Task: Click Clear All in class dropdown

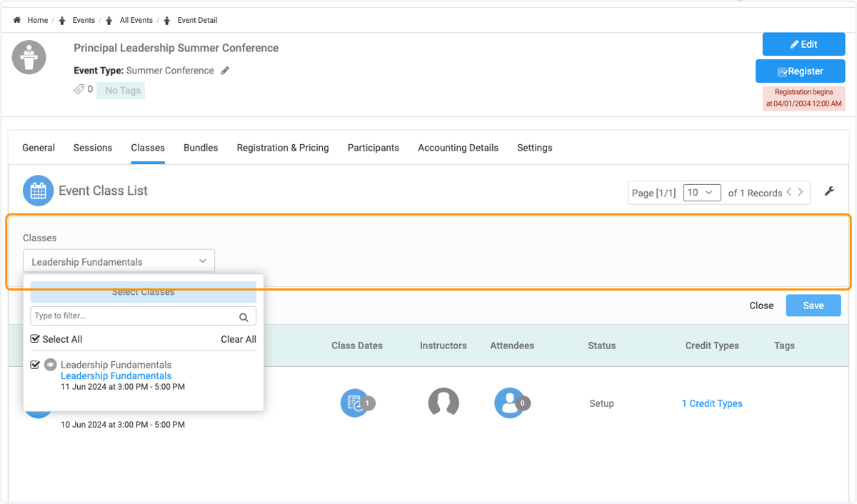Action: (239, 339)
